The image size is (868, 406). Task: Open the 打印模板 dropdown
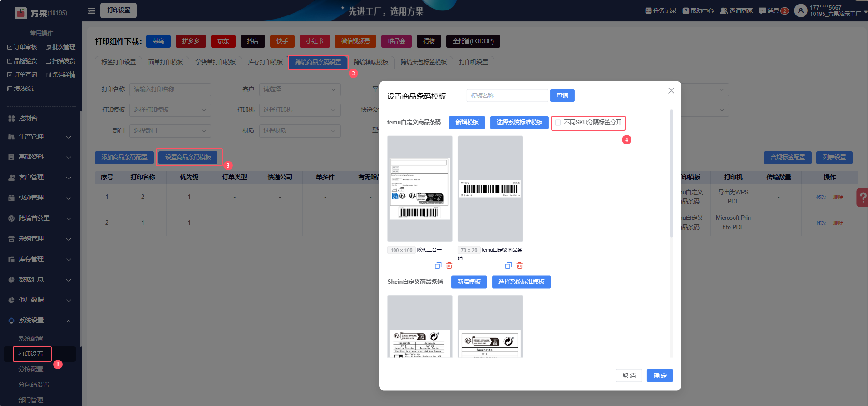(170, 110)
